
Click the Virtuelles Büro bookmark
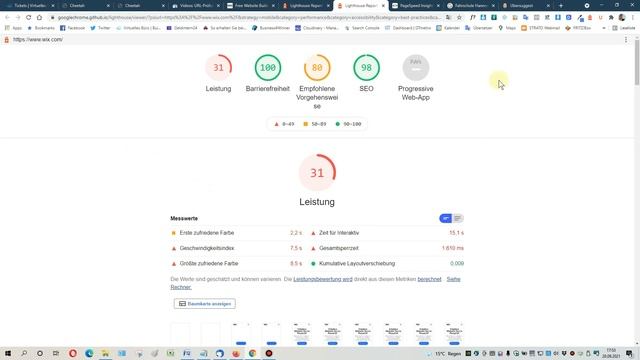pyautogui.click(x=138, y=28)
